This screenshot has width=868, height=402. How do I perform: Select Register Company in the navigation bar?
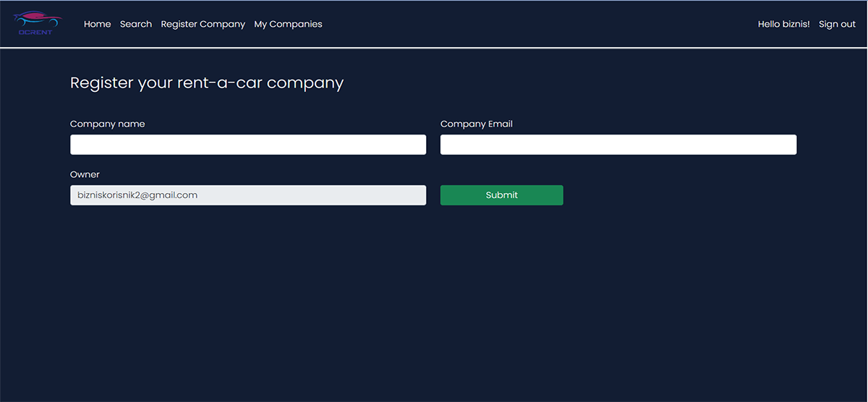[x=203, y=24]
